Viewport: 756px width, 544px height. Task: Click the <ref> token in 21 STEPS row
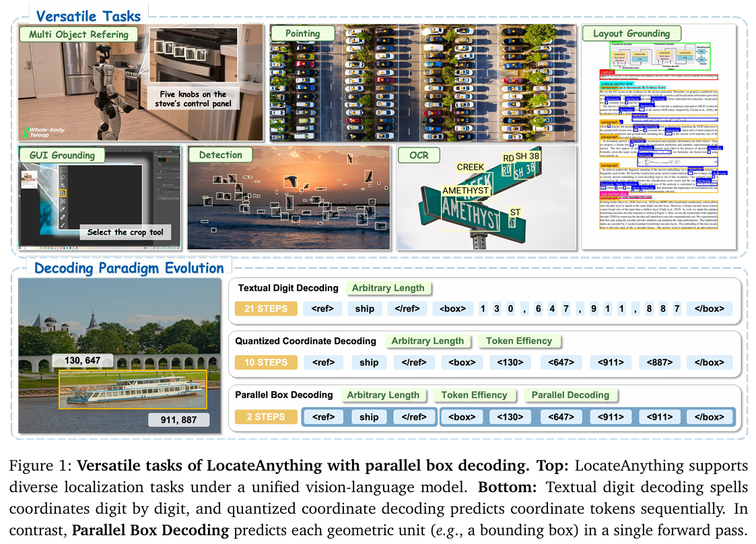pos(322,308)
